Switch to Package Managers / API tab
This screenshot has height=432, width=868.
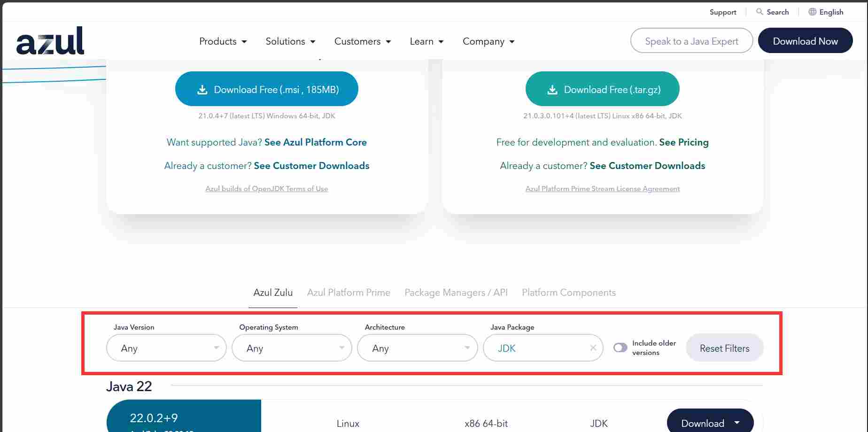click(456, 293)
